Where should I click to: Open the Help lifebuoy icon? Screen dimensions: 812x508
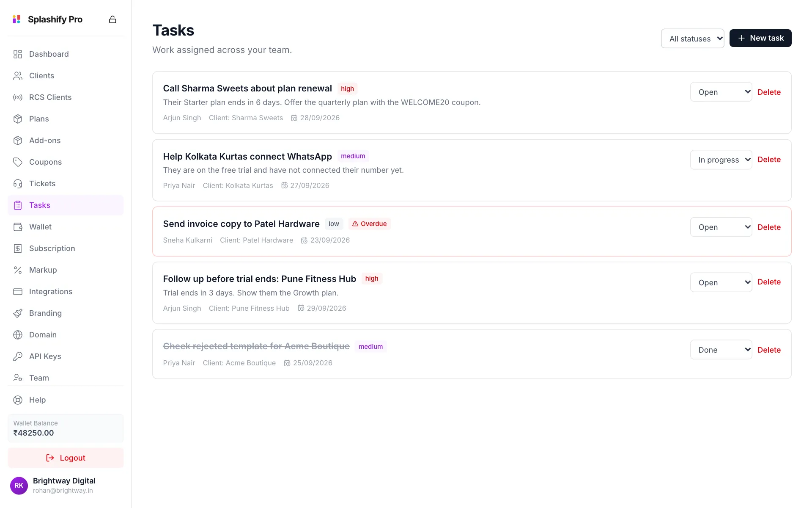[18, 400]
